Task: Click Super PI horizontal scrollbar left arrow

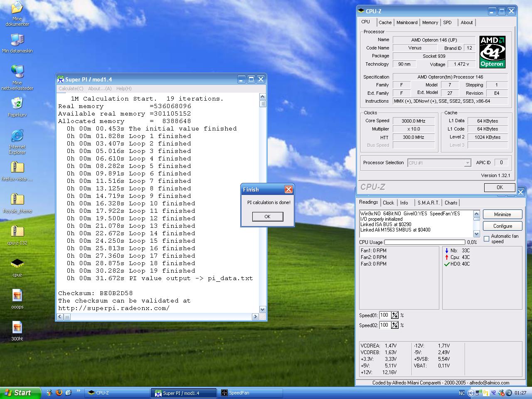Action: point(60,317)
